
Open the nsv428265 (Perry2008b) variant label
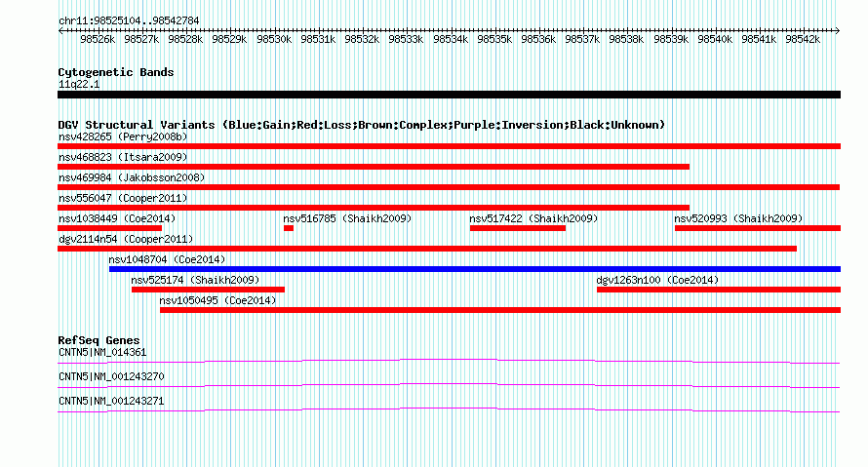(123, 136)
